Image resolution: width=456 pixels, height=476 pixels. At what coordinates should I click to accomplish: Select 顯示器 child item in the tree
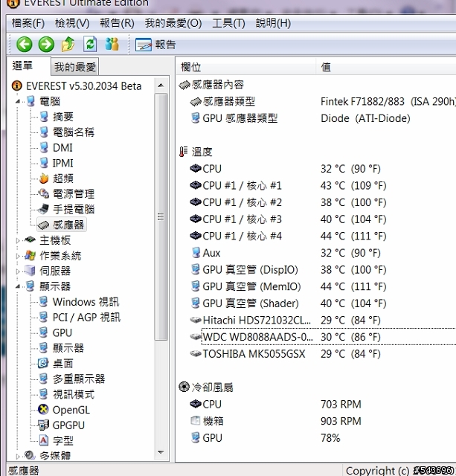(68, 348)
